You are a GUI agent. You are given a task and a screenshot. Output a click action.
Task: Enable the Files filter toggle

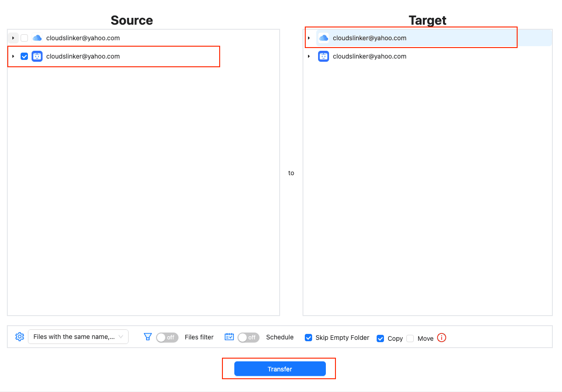(x=167, y=337)
